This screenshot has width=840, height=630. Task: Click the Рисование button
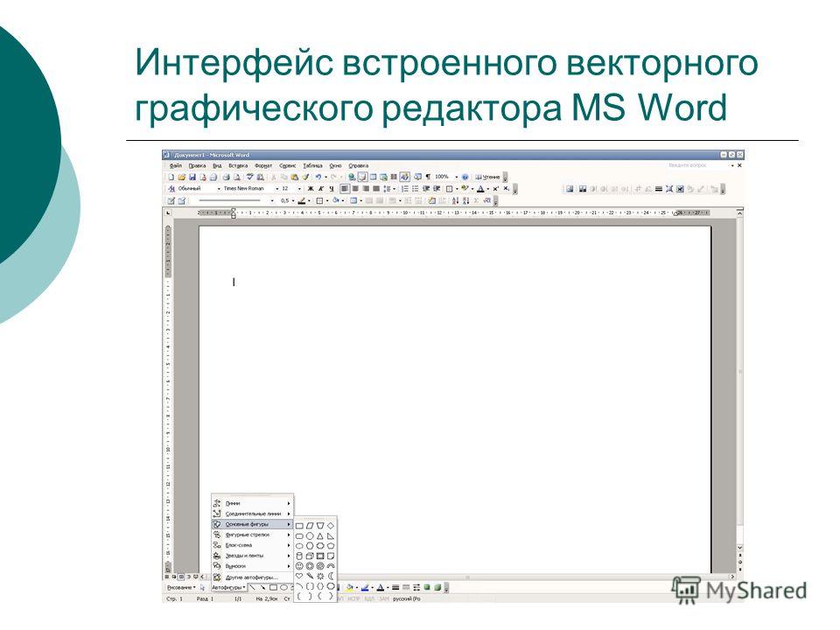click(181, 588)
